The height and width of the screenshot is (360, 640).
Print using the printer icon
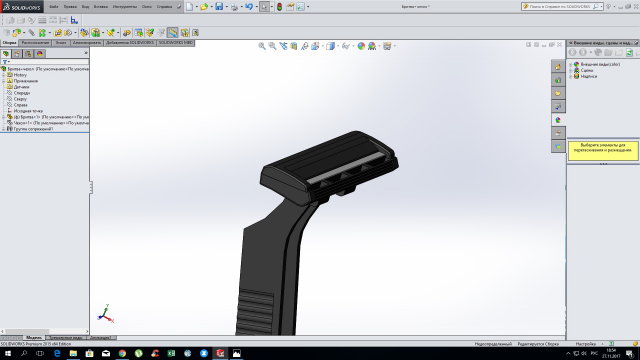[234, 7]
